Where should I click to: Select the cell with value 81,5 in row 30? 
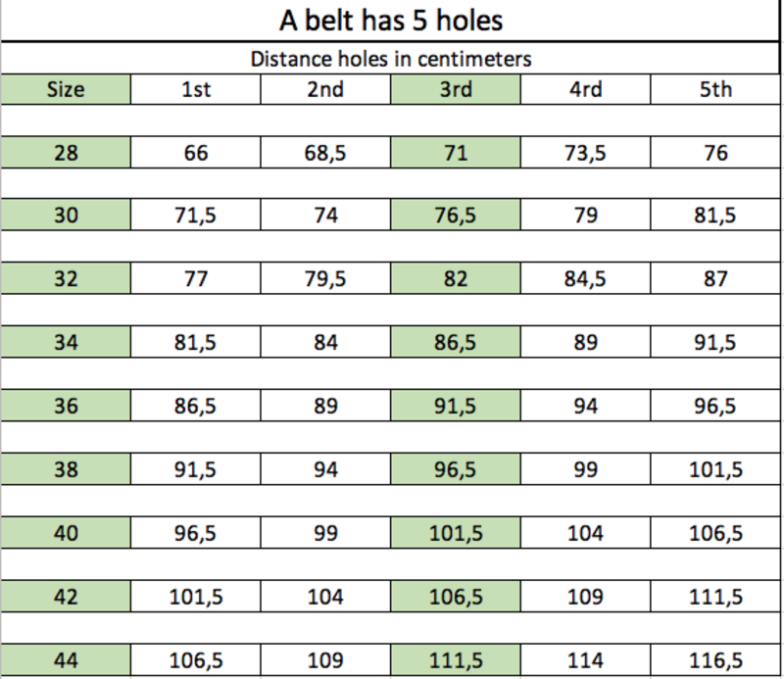click(x=715, y=216)
